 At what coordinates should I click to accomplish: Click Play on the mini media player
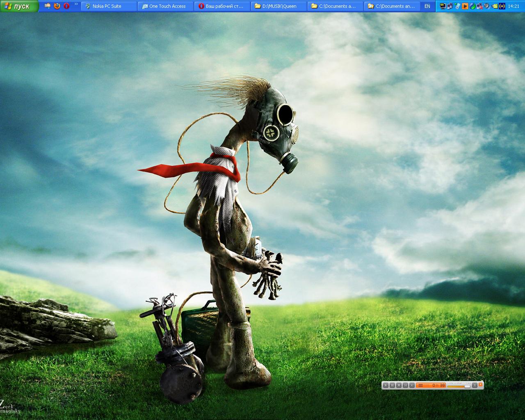[386, 385]
